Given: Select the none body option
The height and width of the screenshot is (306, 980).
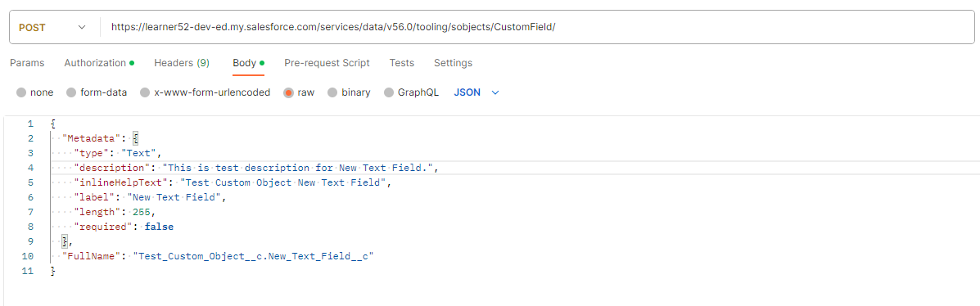Looking at the screenshot, I should [35, 92].
